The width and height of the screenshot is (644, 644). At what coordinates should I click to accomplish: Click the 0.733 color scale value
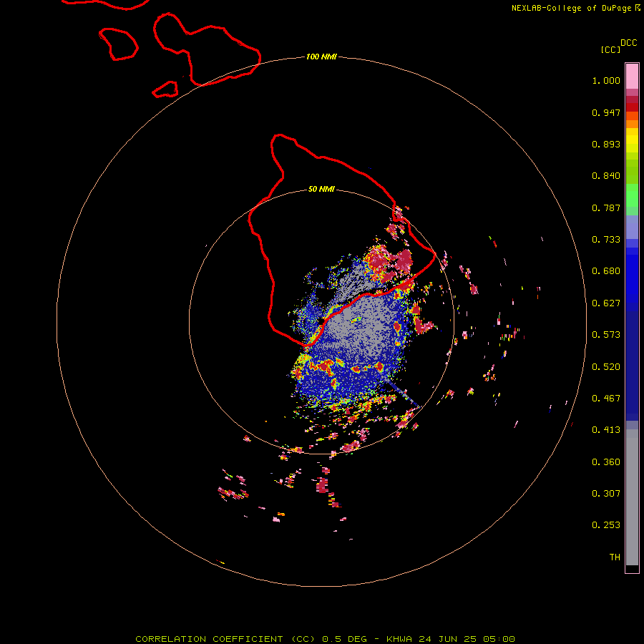point(606,240)
